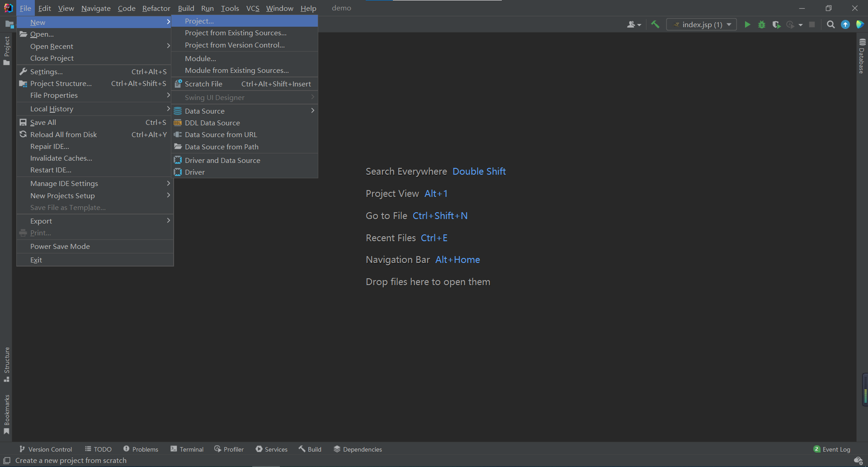Click the Stop square icon
Screen dimensions: 868x467
click(x=812, y=24)
